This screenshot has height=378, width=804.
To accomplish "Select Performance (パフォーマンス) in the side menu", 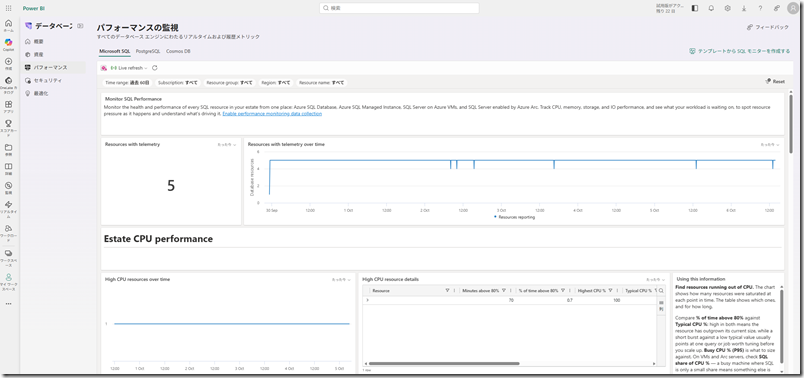I will pos(53,67).
